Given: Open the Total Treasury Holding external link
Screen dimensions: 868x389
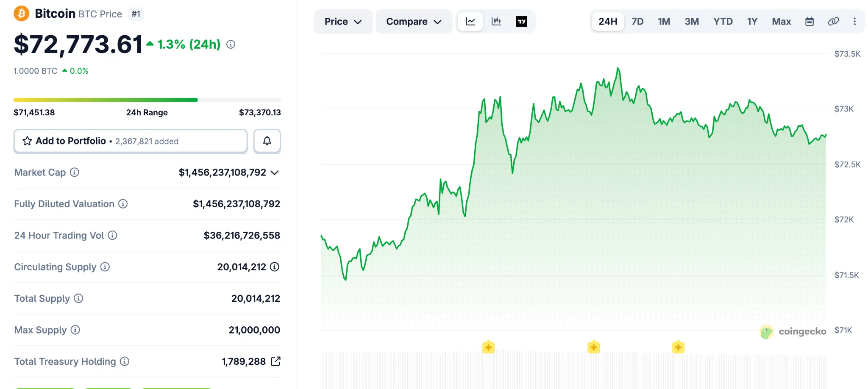Looking at the screenshot, I should [276, 361].
